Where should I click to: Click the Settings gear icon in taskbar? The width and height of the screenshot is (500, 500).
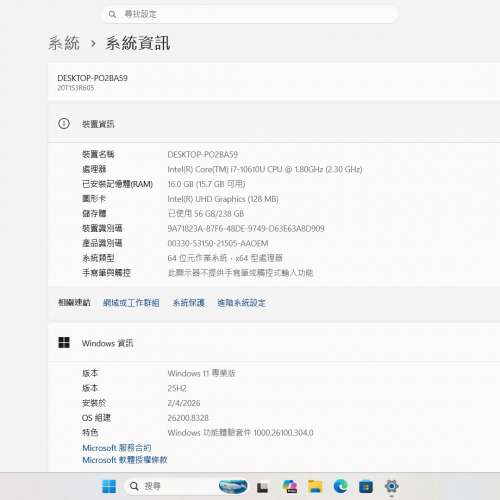tap(391, 486)
